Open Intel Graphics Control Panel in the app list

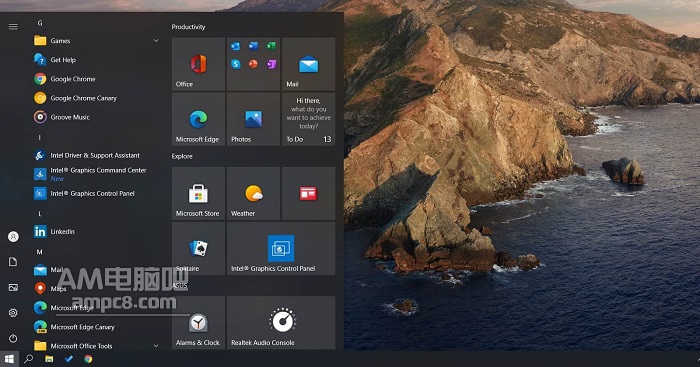(x=96, y=193)
